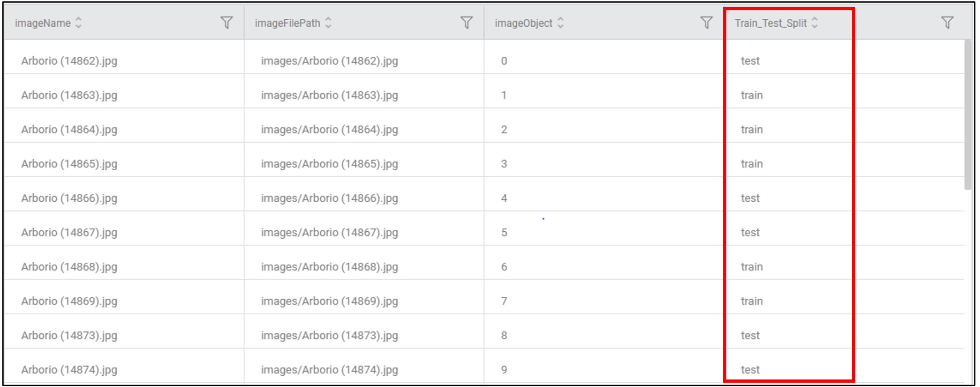
Task: Sort by the imageFilePath sort arrows
Action: pyautogui.click(x=328, y=23)
